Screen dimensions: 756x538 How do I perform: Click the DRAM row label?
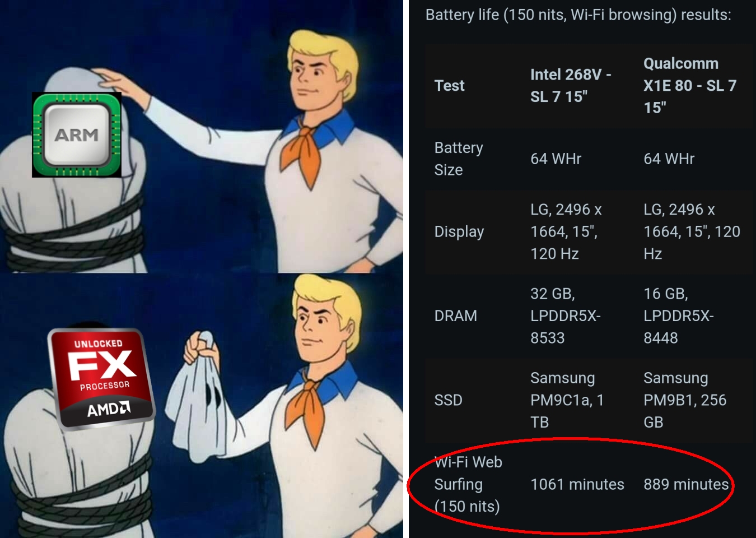pos(455,316)
